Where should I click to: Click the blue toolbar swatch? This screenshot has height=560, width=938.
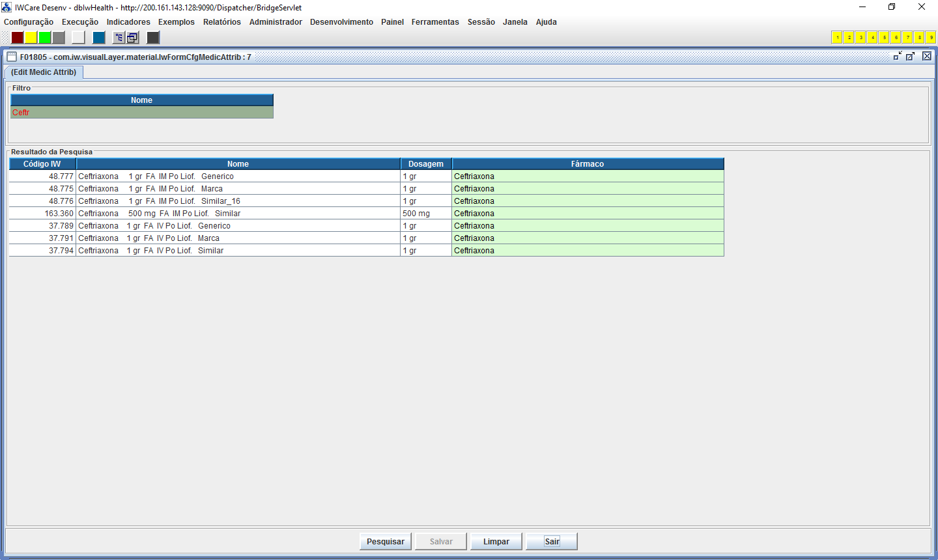click(x=98, y=38)
